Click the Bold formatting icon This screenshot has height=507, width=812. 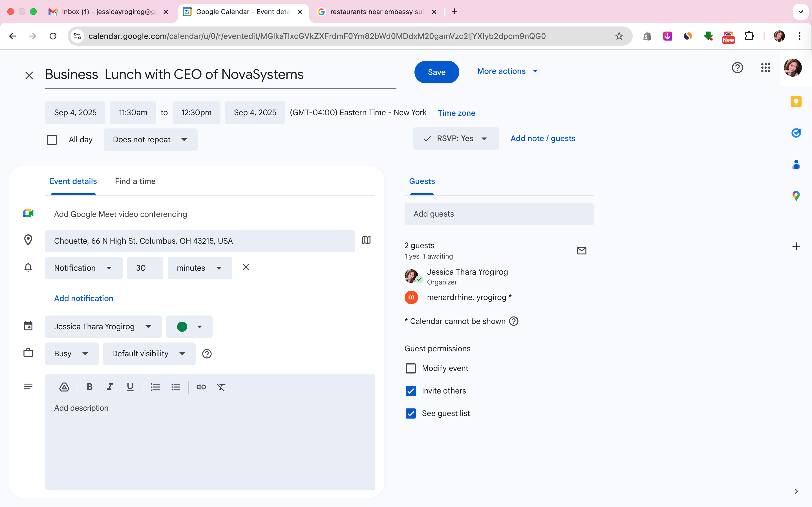[x=89, y=387]
